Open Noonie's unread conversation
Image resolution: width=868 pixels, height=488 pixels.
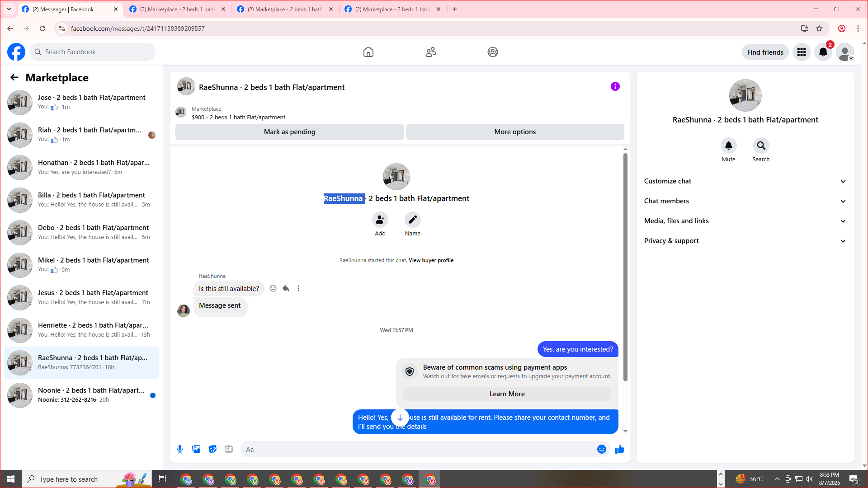[x=81, y=395]
